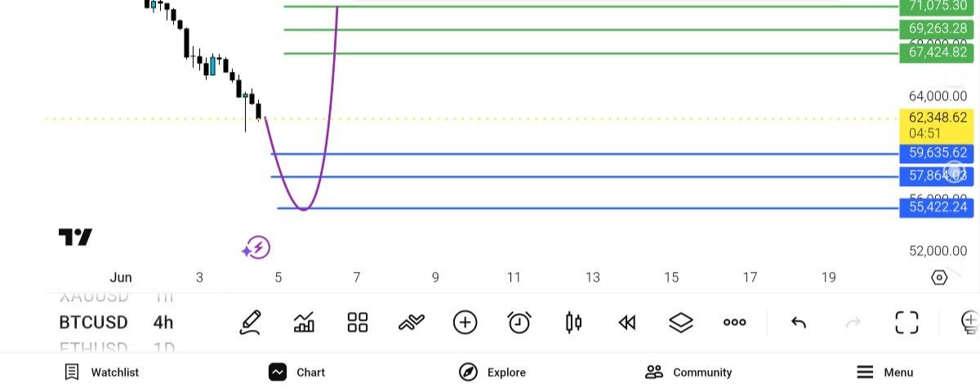Viewport: 980px width, 392px height.
Task: Open the object tree layers icon
Action: click(x=681, y=323)
